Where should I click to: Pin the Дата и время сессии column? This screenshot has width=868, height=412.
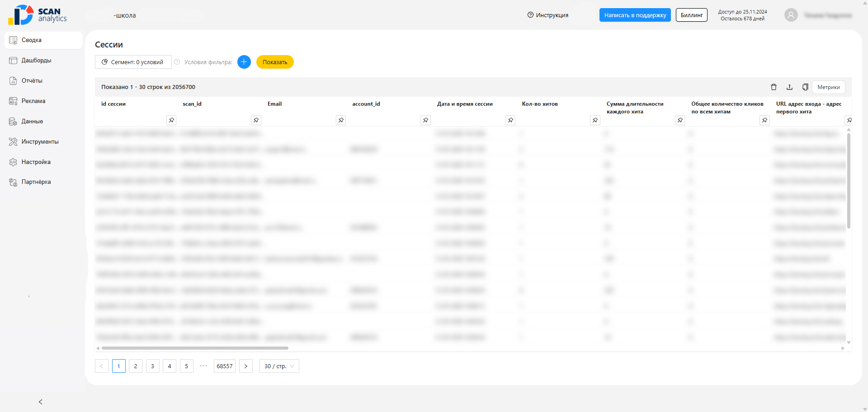pyautogui.click(x=510, y=120)
